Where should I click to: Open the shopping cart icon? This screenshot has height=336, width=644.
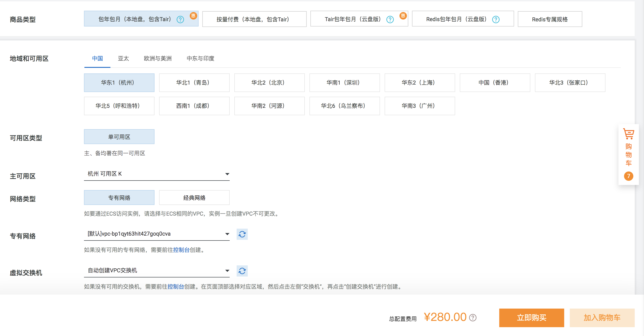pyautogui.click(x=628, y=134)
